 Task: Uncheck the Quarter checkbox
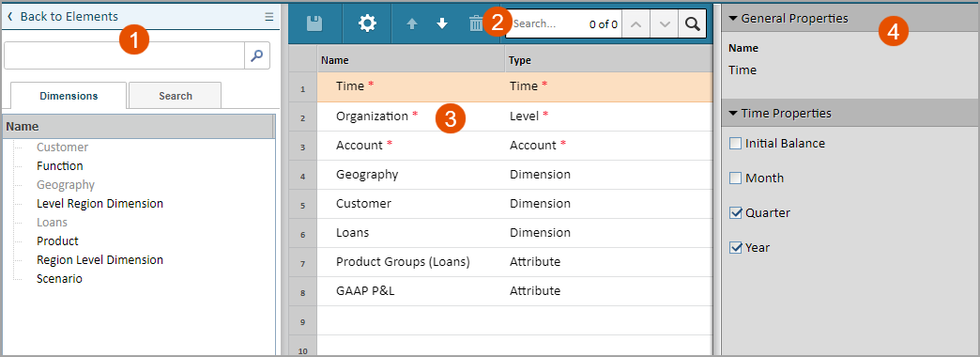736,213
